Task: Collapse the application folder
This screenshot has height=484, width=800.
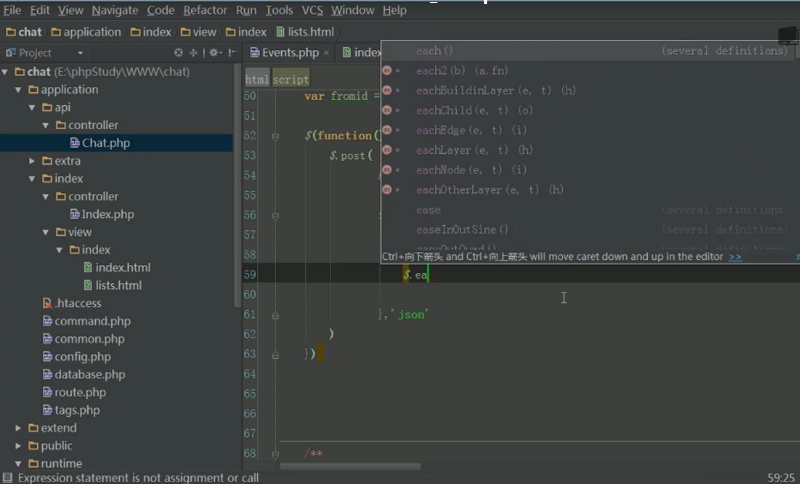Action: point(19,90)
